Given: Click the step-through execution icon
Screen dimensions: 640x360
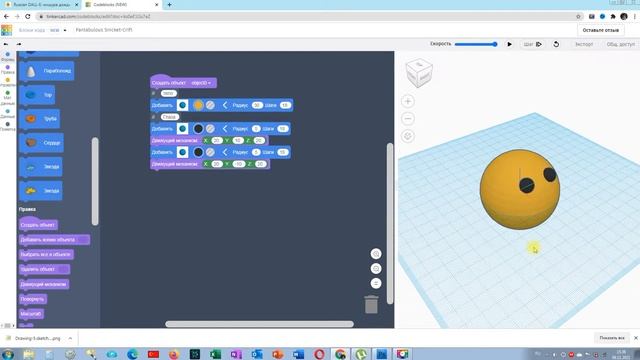Looking at the screenshot, I should [539, 44].
